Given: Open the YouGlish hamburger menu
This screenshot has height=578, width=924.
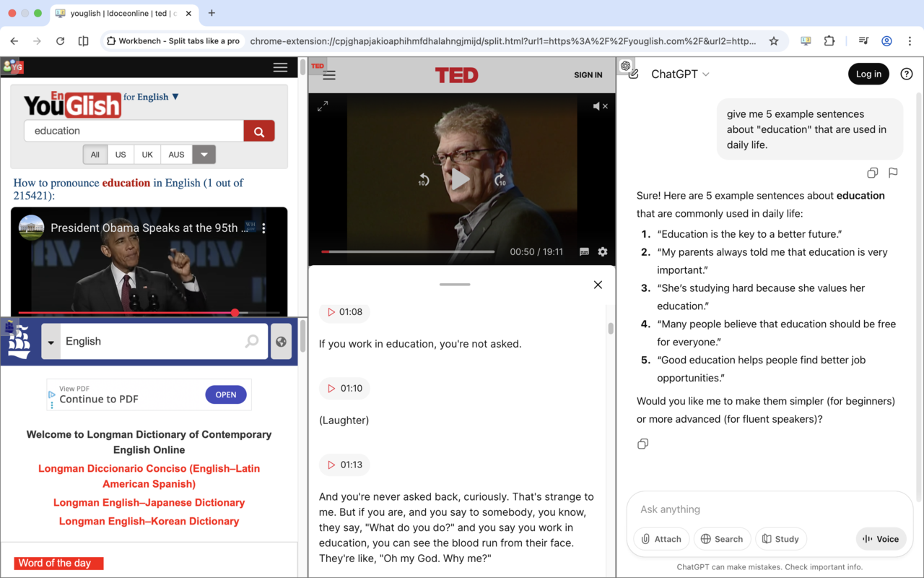Looking at the screenshot, I should tap(280, 67).
